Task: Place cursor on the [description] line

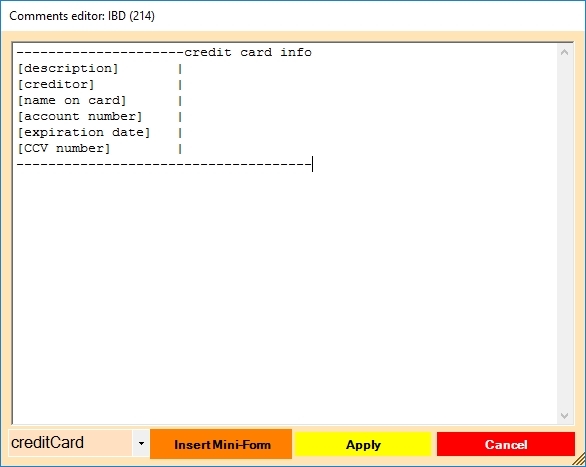Action: tap(68, 68)
